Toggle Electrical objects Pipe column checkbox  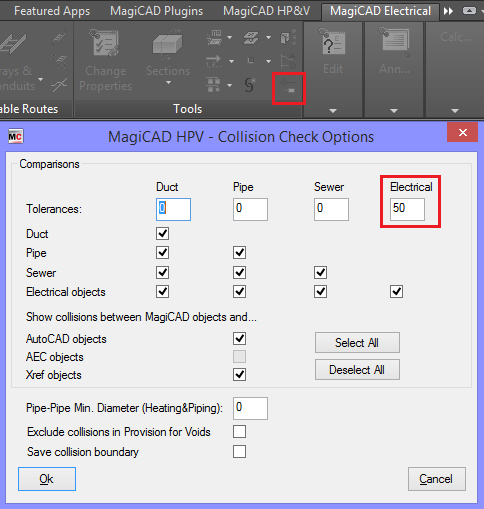(x=239, y=292)
